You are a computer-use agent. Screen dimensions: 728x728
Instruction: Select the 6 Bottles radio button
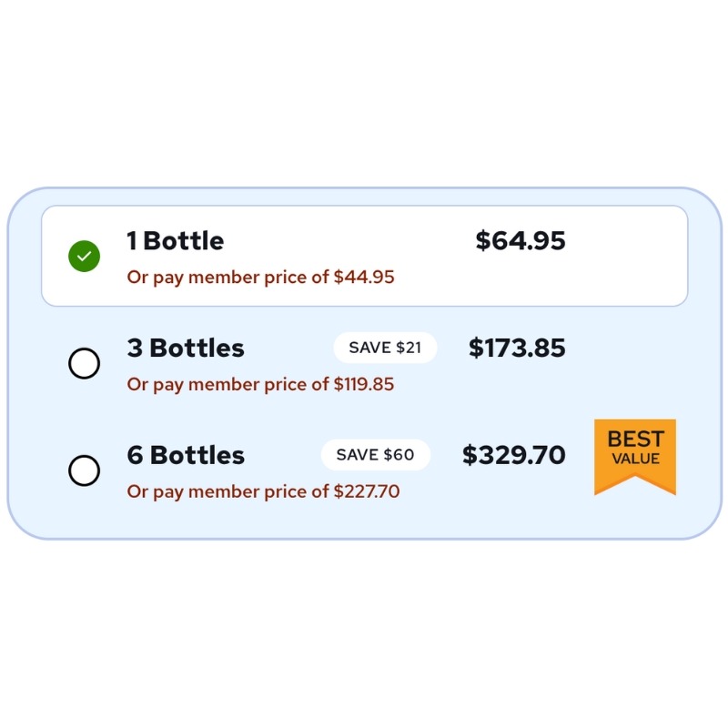click(84, 470)
